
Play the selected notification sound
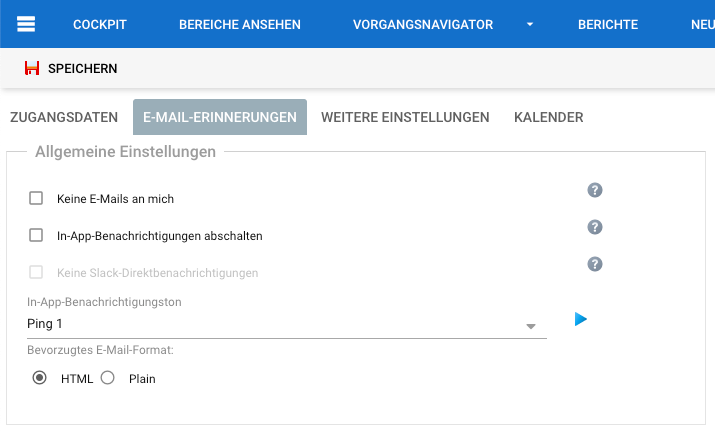point(580,319)
